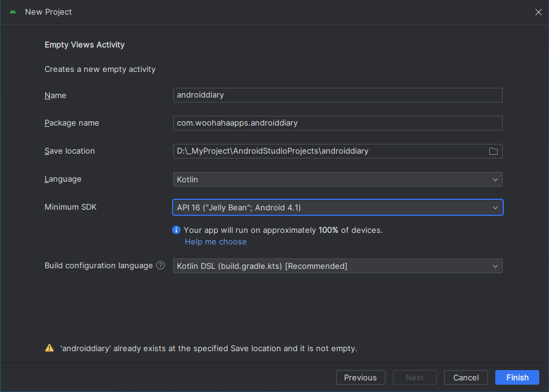The image size is (549, 392).
Task: Click Finish to create the project
Action: (517, 377)
